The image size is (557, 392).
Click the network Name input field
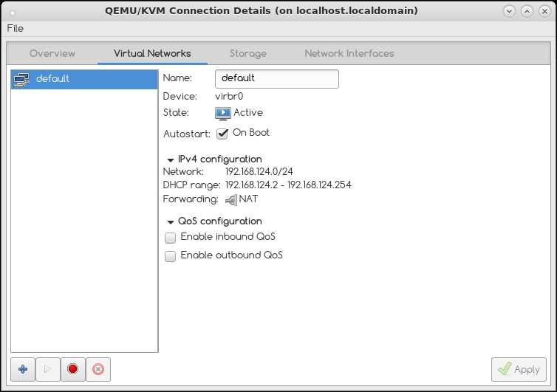point(277,79)
